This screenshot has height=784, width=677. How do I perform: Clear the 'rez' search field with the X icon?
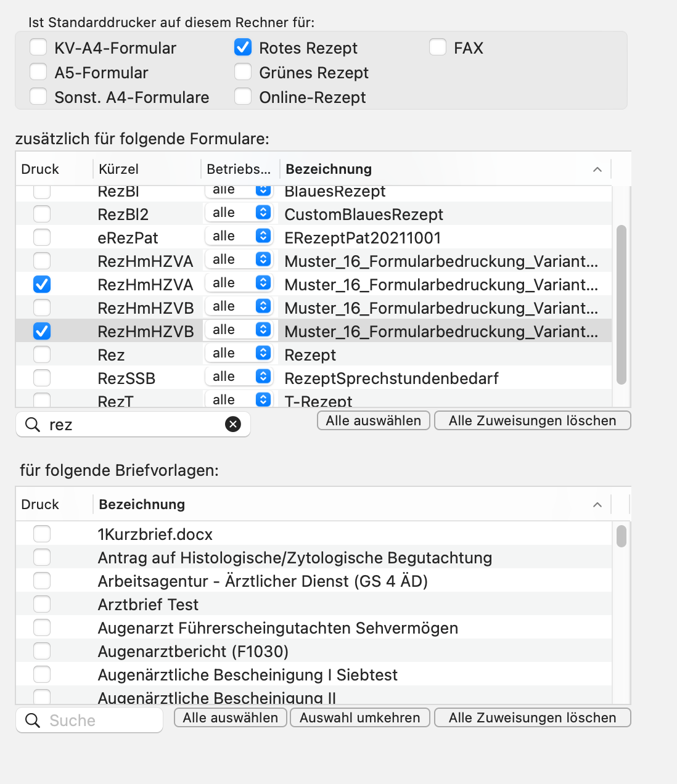click(x=233, y=424)
